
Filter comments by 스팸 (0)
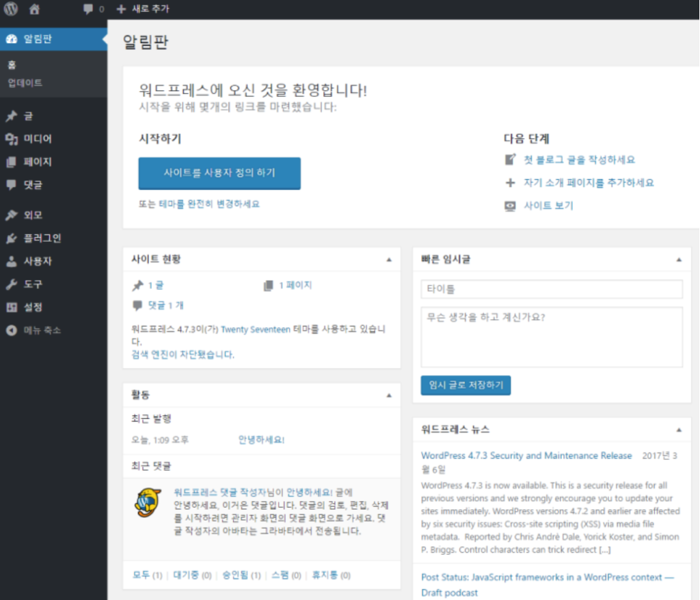[x=286, y=575]
